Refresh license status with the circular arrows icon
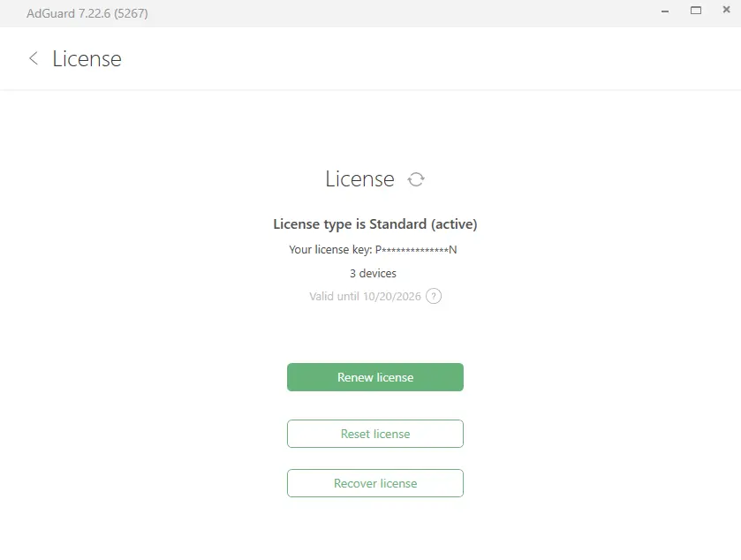 [416, 179]
